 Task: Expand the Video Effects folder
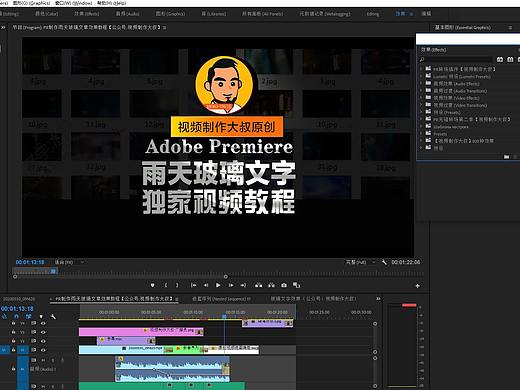[421, 98]
